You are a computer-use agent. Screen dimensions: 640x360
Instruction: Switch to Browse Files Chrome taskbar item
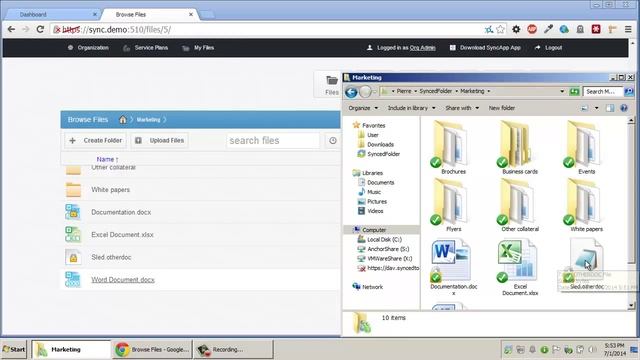click(x=152, y=349)
